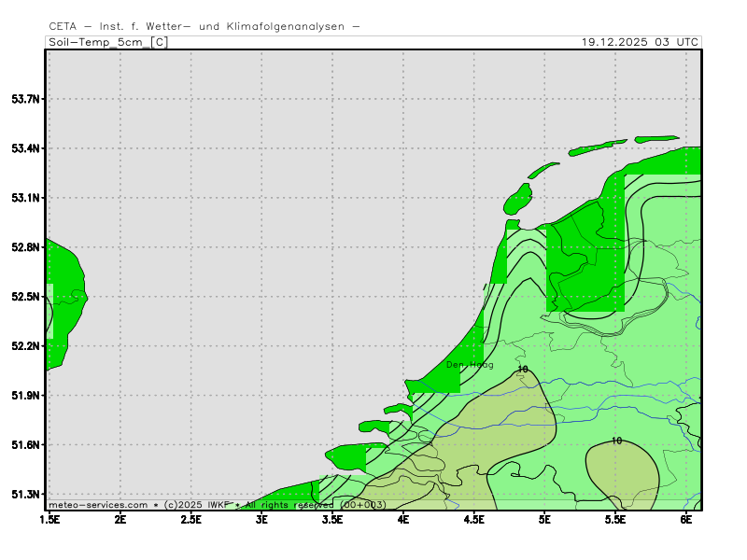Click the 53.4N latitude axis label
This screenshot has width=747, height=560.
coord(25,148)
